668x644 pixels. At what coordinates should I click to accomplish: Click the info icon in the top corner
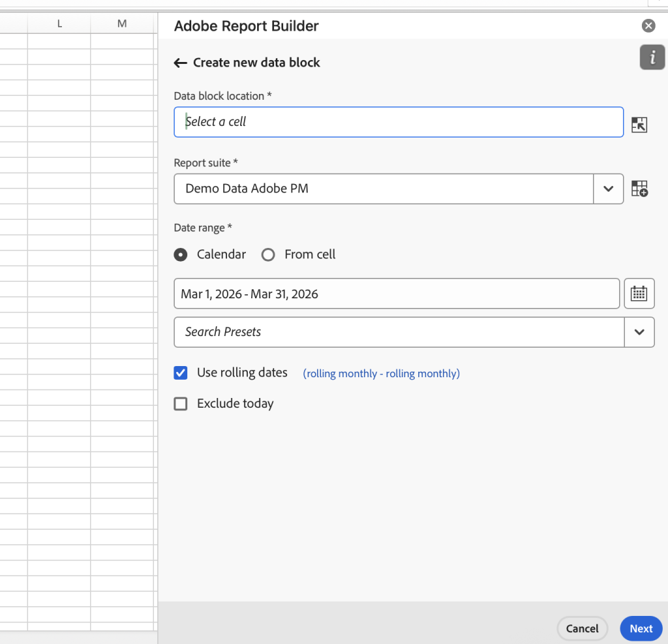(652, 57)
